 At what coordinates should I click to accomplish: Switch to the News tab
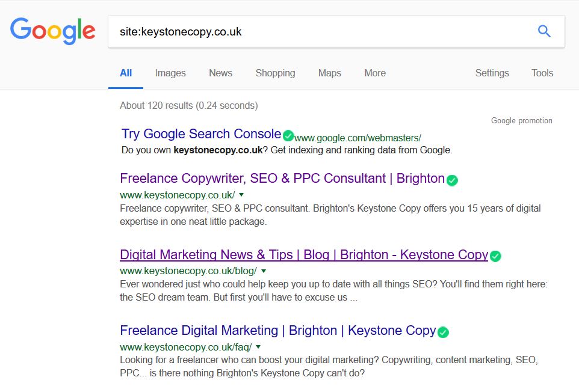pos(220,73)
